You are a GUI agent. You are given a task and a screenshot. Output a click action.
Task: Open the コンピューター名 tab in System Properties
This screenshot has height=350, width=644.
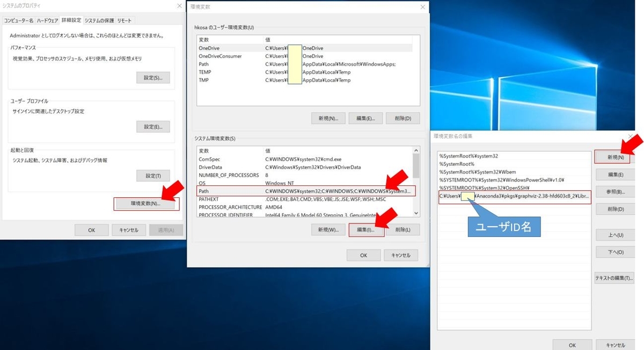19,20
